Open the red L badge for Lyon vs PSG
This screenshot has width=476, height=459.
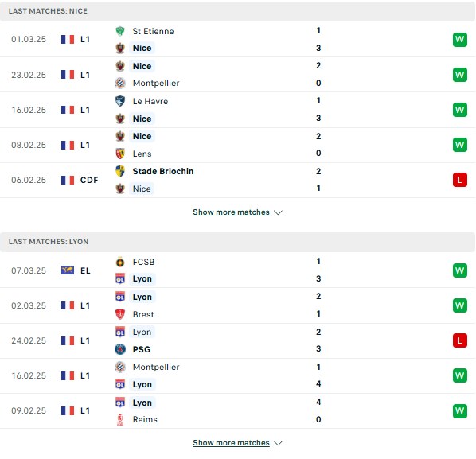coord(459,340)
